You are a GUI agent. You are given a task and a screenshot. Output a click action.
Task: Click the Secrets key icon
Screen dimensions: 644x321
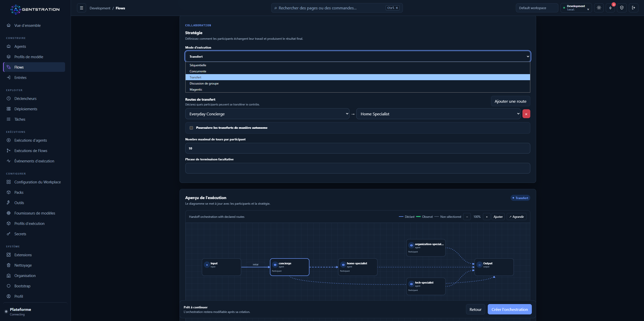(x=9, y=234)
